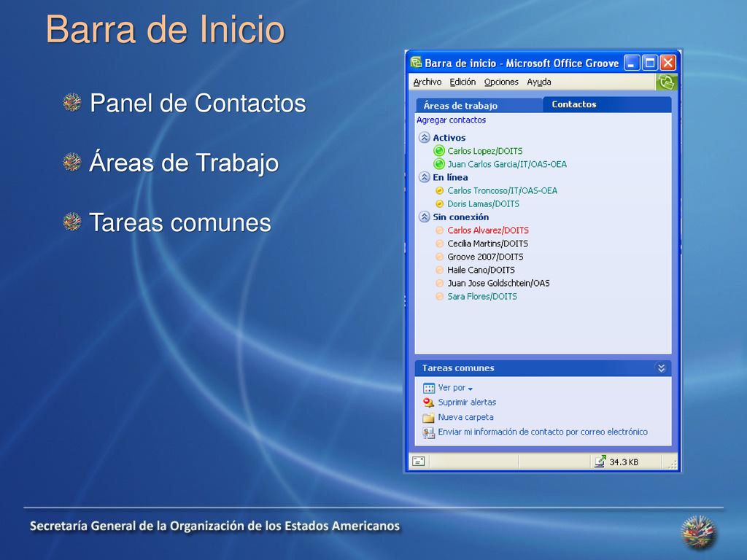Click offline status icon beside Cecilia Martins
Screen dimensions: 747x560
440,244
